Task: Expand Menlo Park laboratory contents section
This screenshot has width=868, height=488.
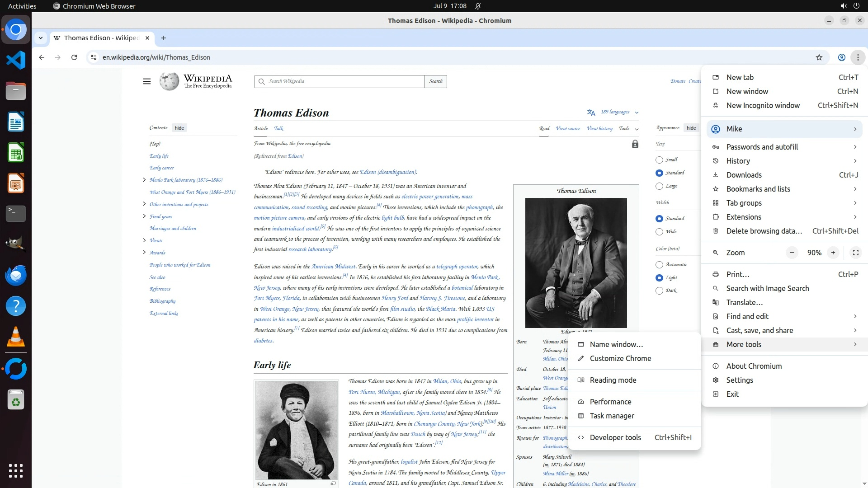Action: pos(144,180)
